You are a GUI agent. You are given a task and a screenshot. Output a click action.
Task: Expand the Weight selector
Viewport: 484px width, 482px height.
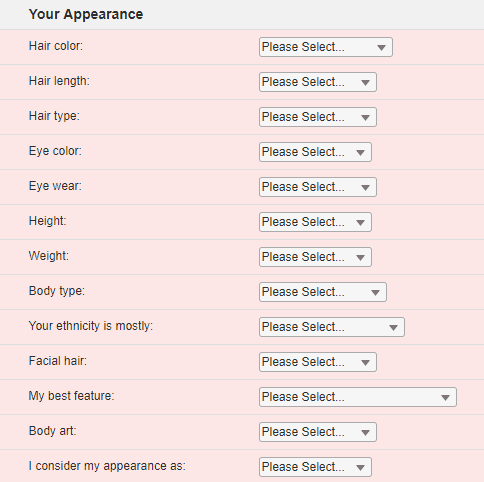click(x=315, y=257)
